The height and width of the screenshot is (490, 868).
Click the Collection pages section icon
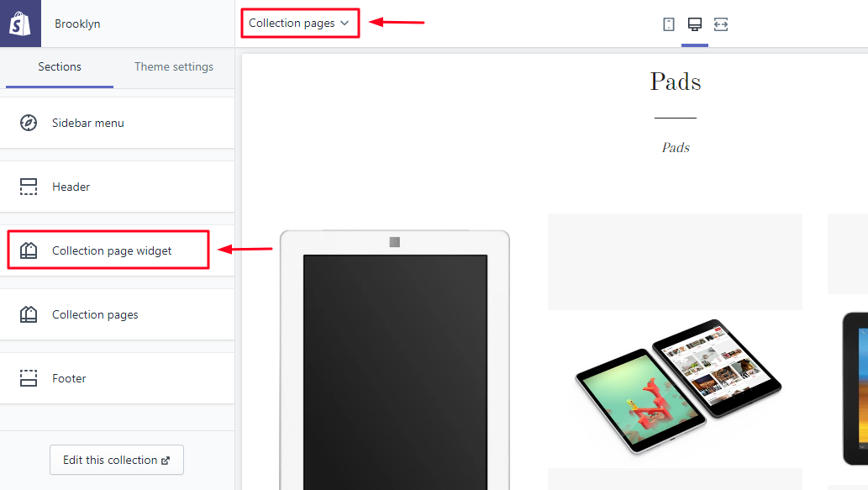point(29,314)
